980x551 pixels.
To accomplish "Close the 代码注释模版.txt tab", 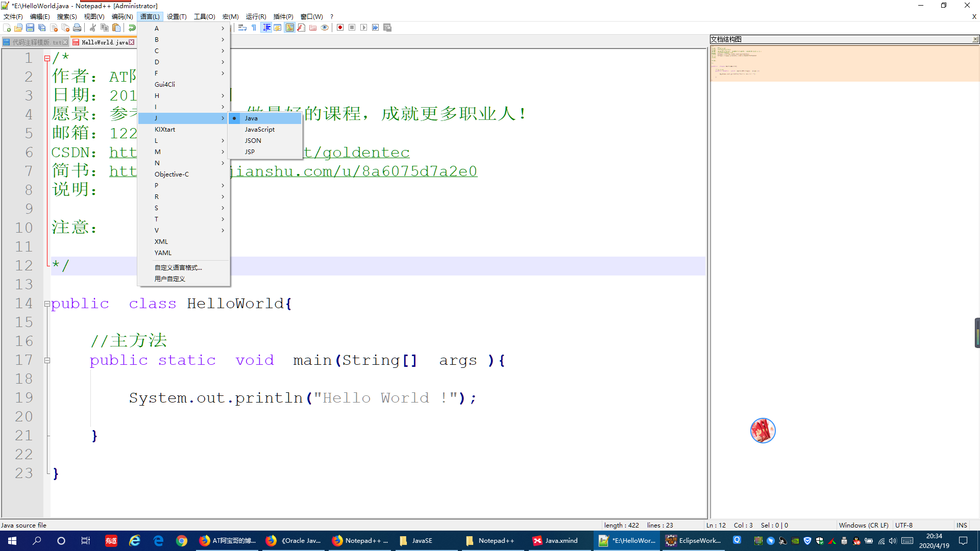I will tap(65, 42).
